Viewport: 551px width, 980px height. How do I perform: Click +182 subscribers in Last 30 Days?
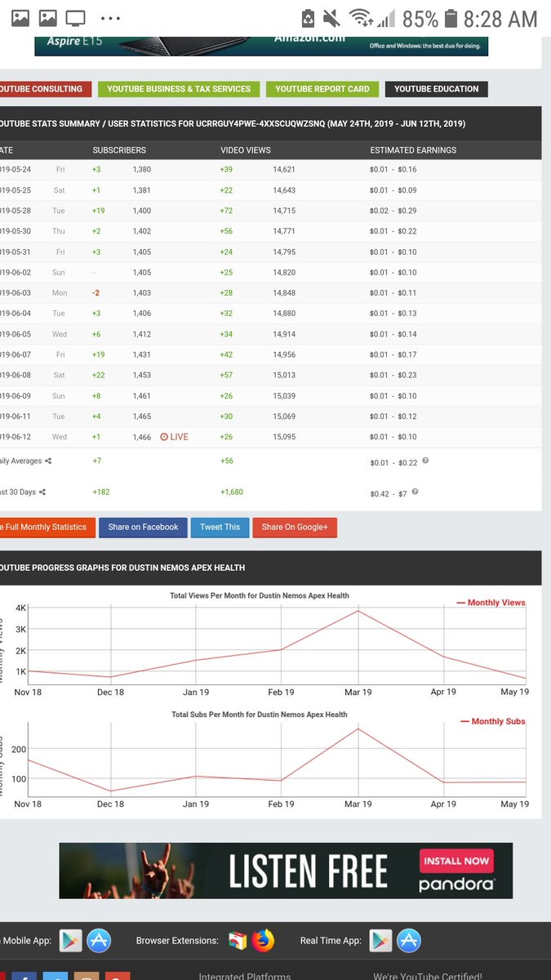101,492
